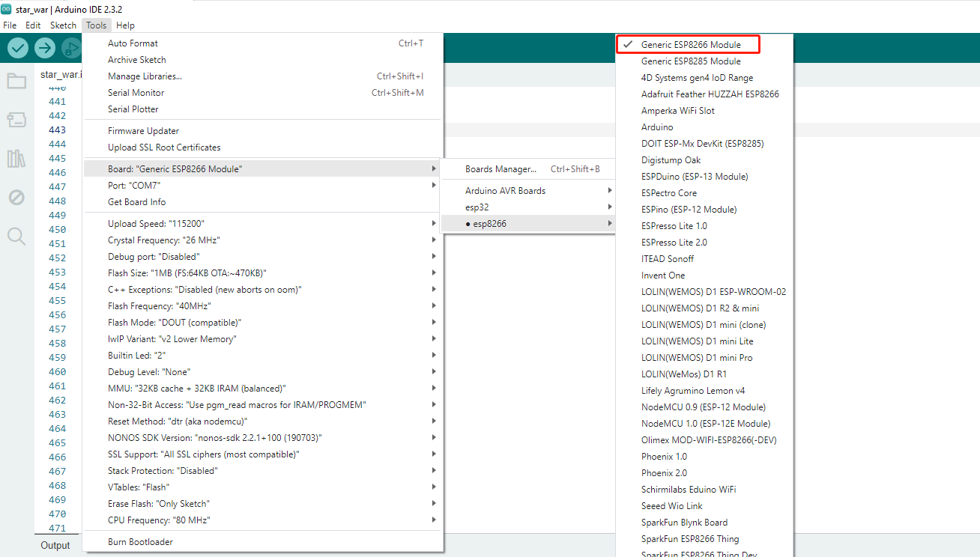Image resolution: width=980 pixels, height=557 pixels.
Task: Open the Debug sidebar icon
Action: click(16, 198)
